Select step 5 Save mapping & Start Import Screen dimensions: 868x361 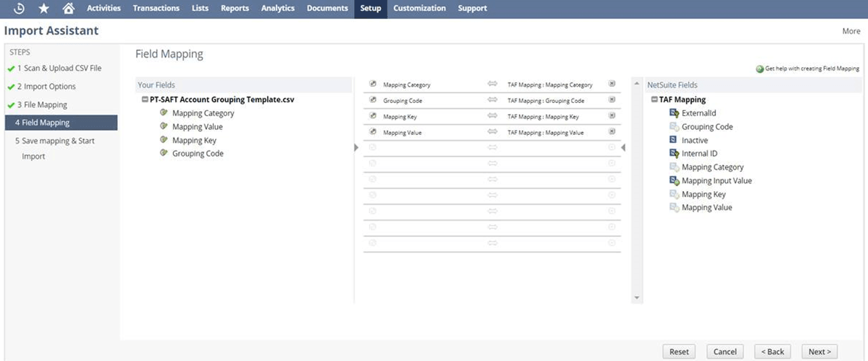coord(55,148)
